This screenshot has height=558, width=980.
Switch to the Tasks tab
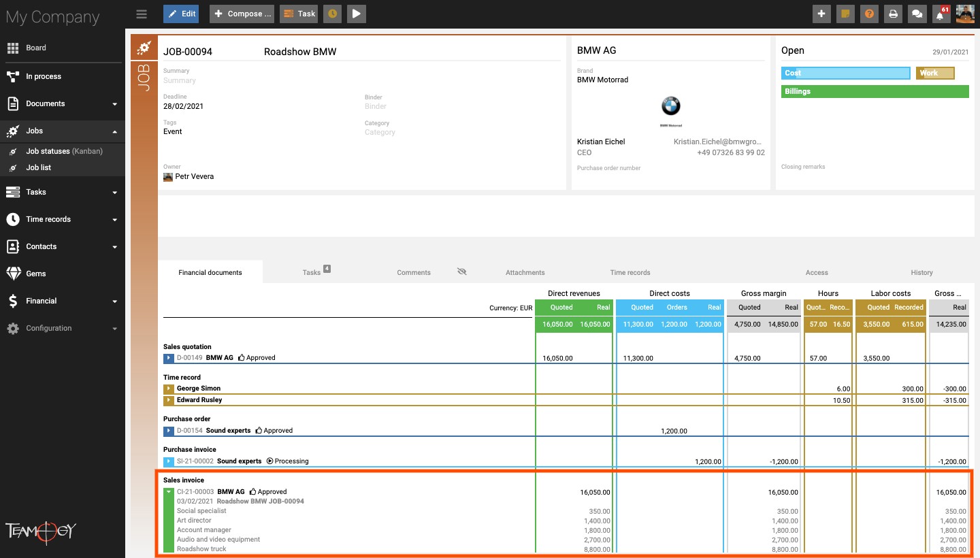click(312, 272)
